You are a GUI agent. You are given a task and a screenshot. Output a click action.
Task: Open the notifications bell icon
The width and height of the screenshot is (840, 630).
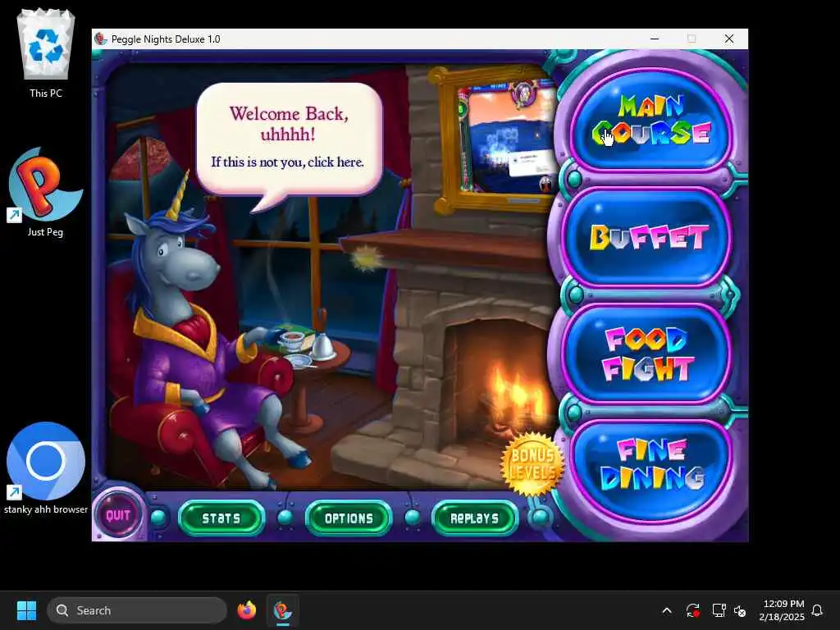pyautogui.click(x=818, y=610)
